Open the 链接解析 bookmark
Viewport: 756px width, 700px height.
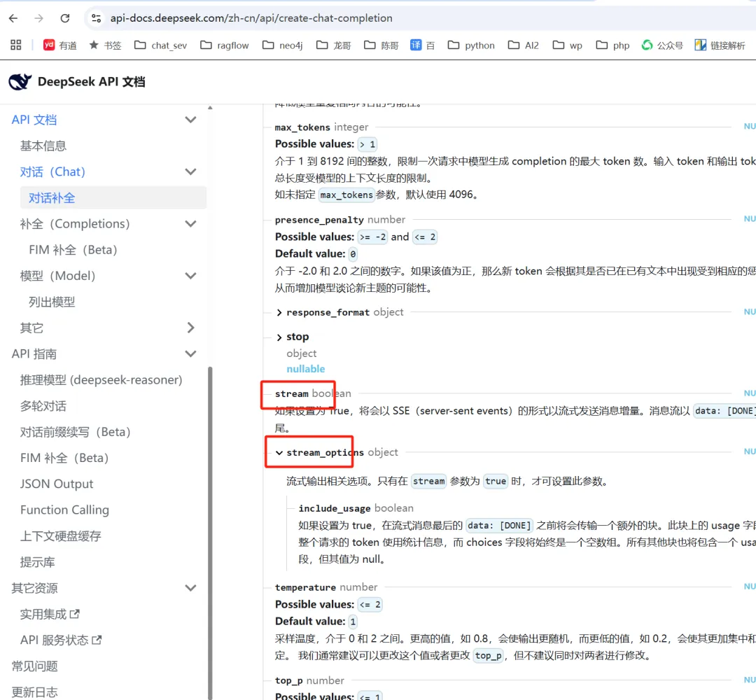click(720, 45)
